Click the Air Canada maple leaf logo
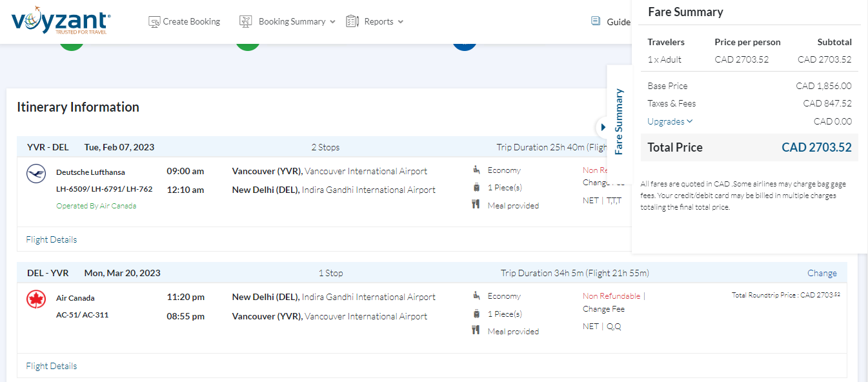The height and width of the screenshot is (382, 868). pyautogui.click(x=36, y=299)
